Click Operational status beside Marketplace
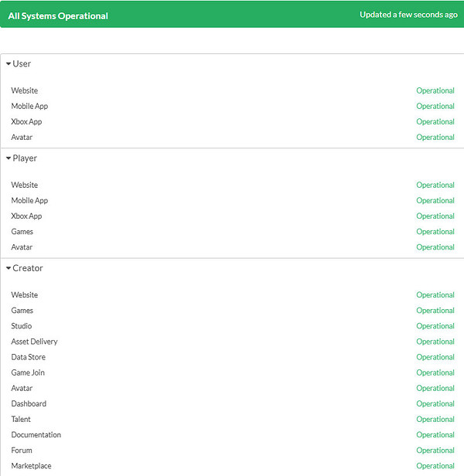Screen dimensions: 464x476 (435, 466)
